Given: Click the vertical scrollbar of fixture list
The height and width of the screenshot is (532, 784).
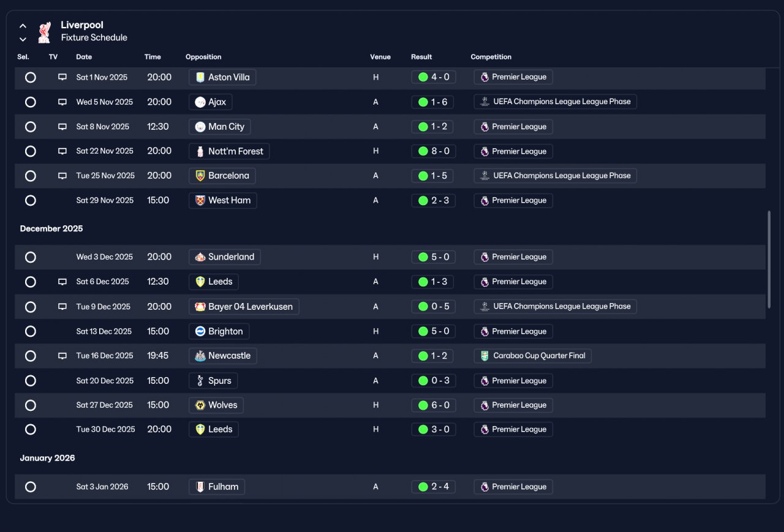Looking at the screenshot, I should click(x=769, y=259).
